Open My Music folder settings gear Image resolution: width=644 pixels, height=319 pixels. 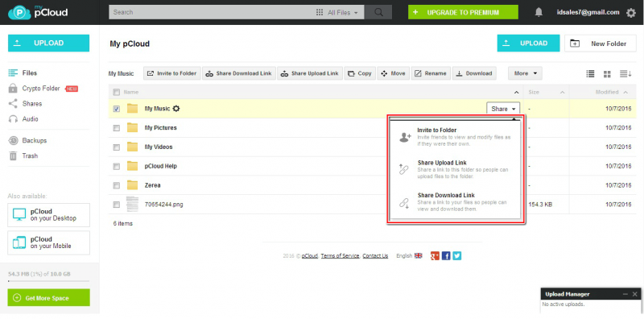tap(176, 109)
